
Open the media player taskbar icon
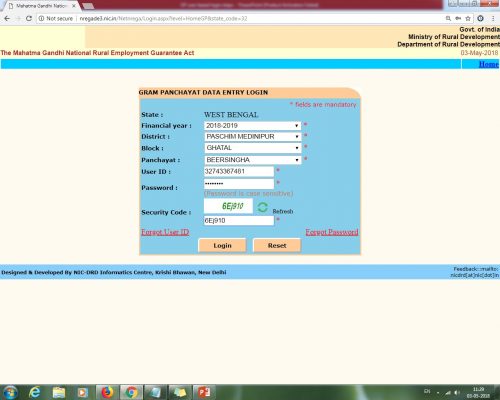pos(82,392)
